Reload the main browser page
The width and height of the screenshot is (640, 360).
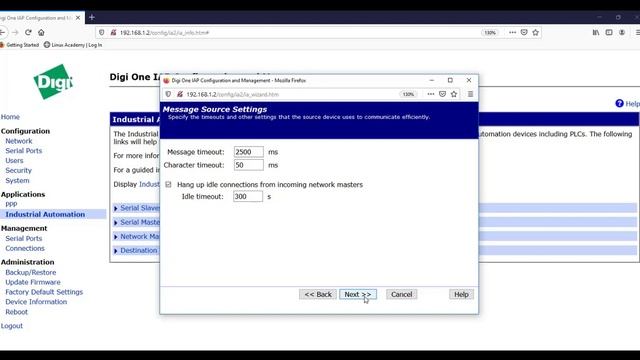pos(28,32)
